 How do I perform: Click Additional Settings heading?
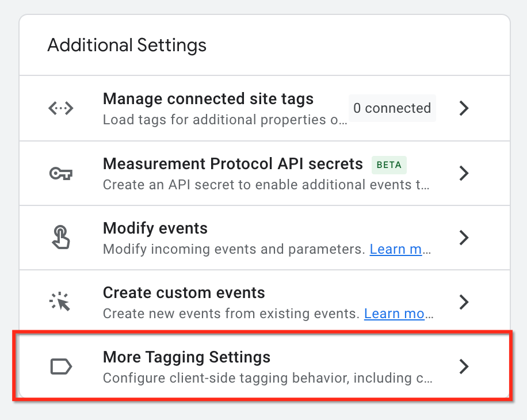127,45
